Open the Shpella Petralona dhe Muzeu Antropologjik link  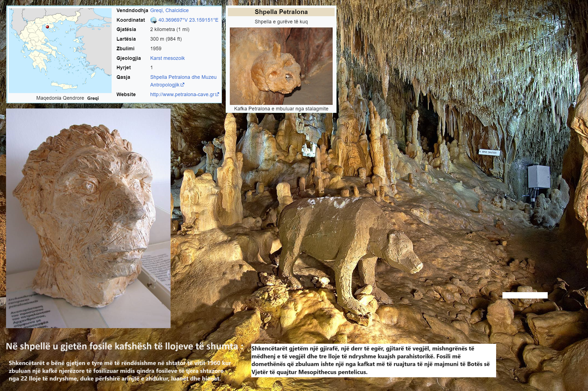[x=183, y=81]
